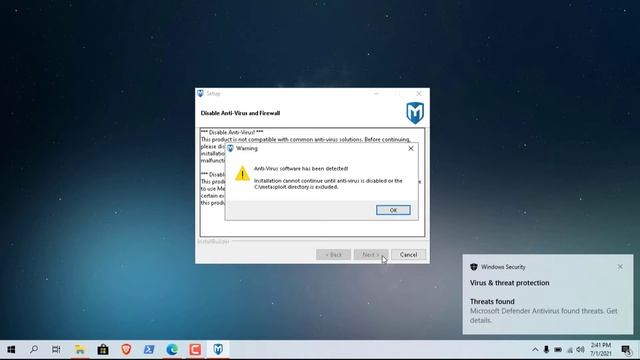Viewport: 640px width, 360px height.
Task: Open taskbar Search
Action: [x=34, y=349]
